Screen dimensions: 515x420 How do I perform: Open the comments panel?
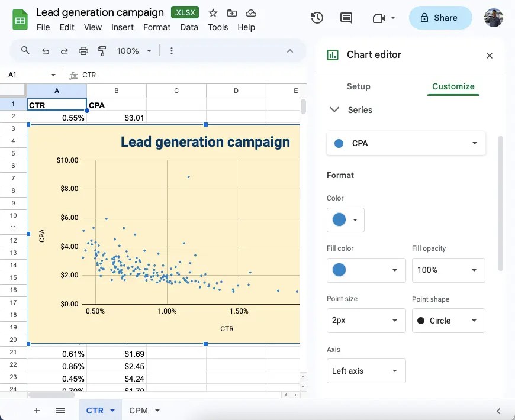pyautogui.click(x=346, y=18)
